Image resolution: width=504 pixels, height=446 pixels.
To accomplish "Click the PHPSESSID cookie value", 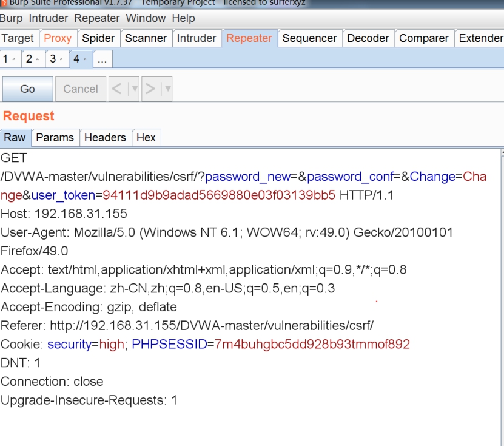I will 312,345.
